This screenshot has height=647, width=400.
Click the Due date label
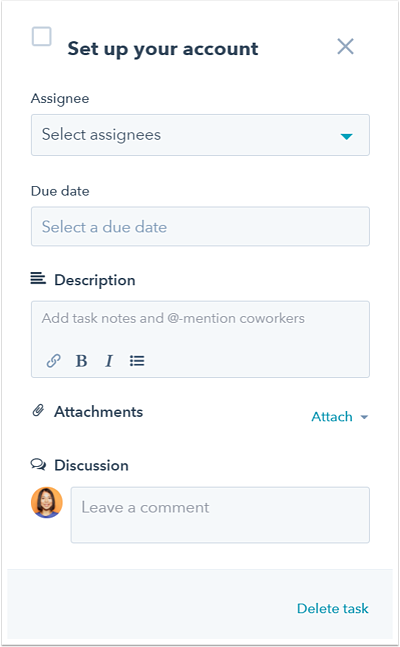click(60, 191)
